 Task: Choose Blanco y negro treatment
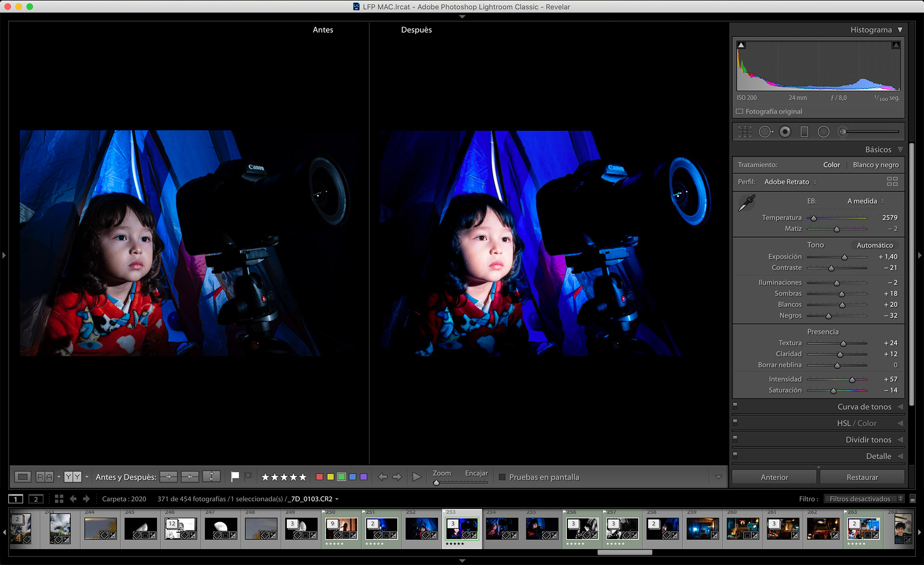(875, 164)
